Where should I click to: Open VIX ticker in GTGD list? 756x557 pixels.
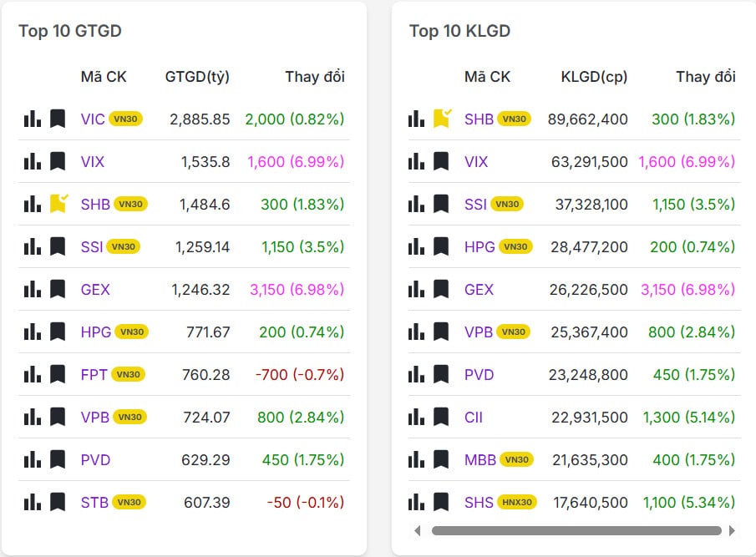93,161
